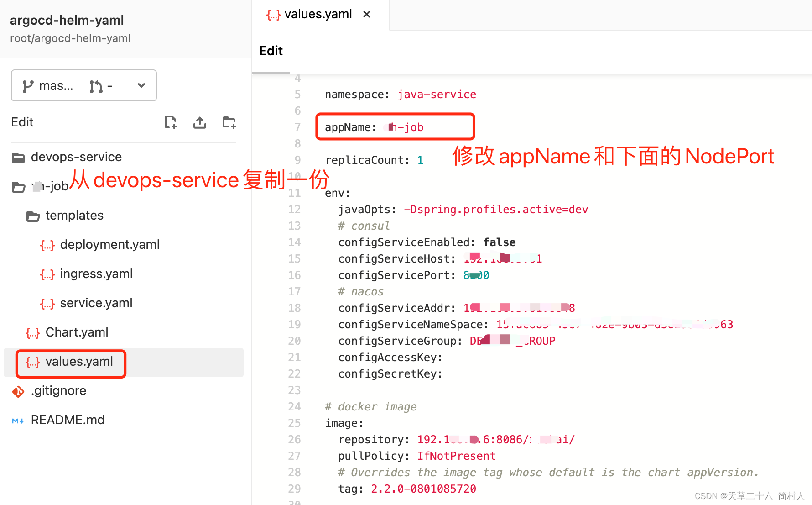Click the javaOpts line in editor
812x505 pixels.
(463, 210)
